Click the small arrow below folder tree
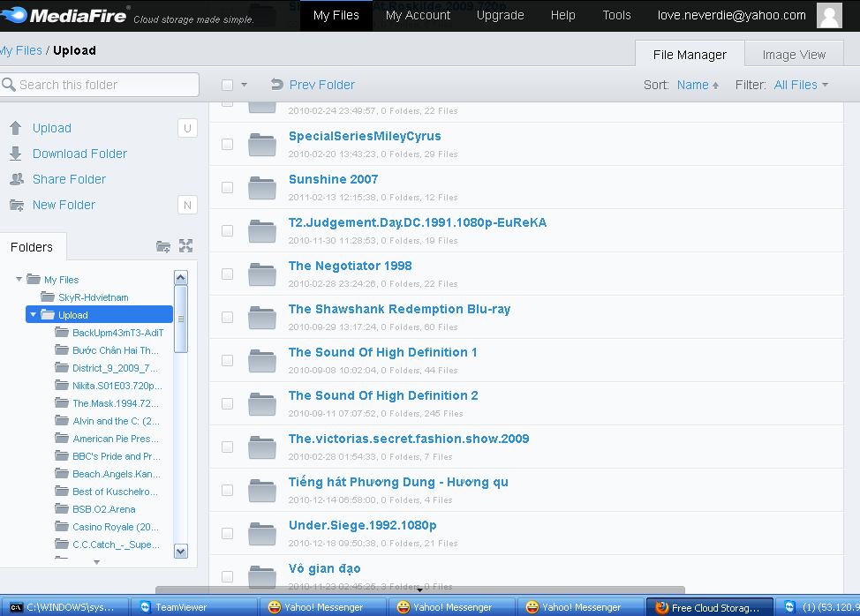The height and width of the screenshot is (616, 860). pos(96,562)
